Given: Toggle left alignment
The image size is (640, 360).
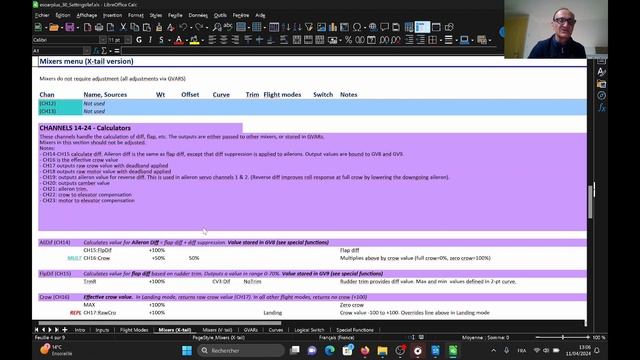Looking at the screenshot, I should [212, 40].
